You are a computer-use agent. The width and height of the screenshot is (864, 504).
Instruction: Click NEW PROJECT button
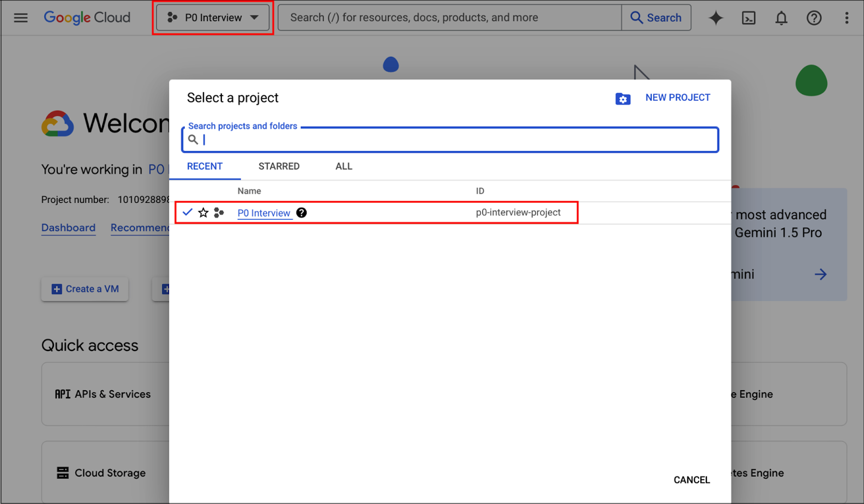click(x=677, y=98)
